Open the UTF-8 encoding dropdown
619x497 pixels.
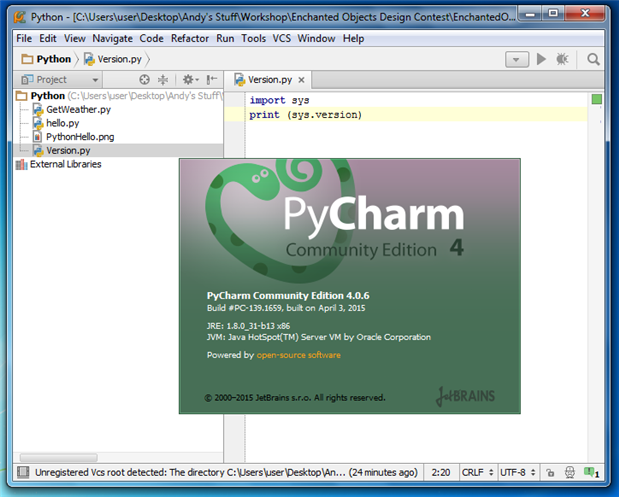(x=518, y=473)
